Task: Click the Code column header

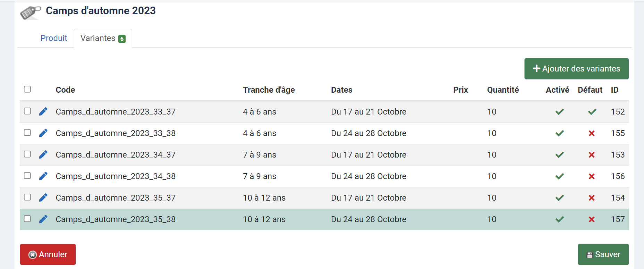Action: [x=65, y=90]
